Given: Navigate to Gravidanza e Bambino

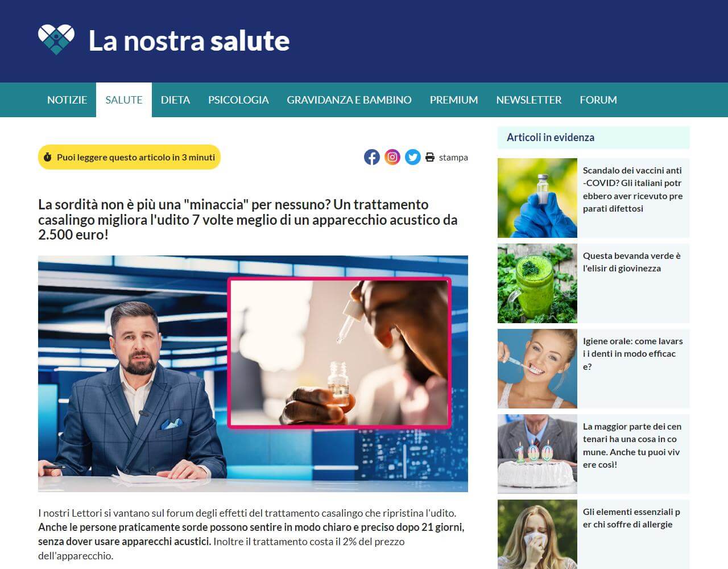Looking at the screenshot, I should point(349,100).
